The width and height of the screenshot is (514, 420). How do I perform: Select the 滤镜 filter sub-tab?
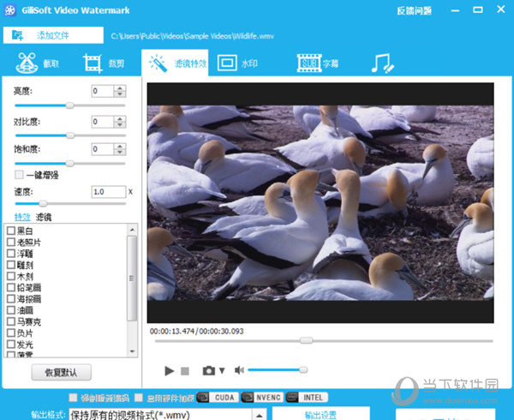click(x=44, y=217)
